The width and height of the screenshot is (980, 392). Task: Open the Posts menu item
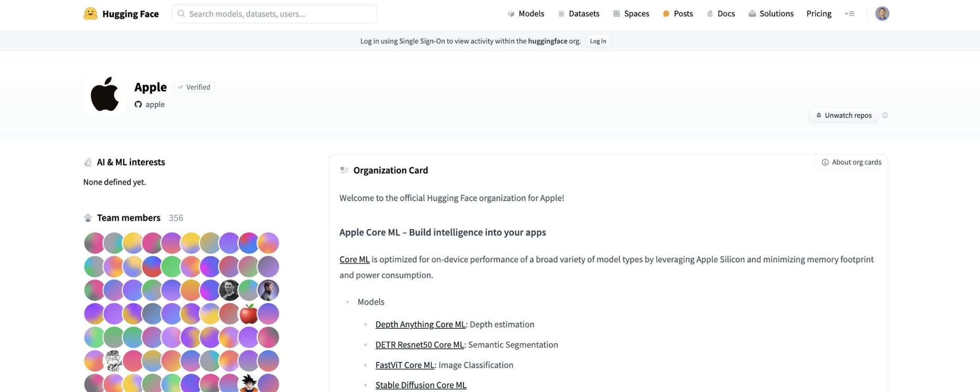click(x=678, y=14)
